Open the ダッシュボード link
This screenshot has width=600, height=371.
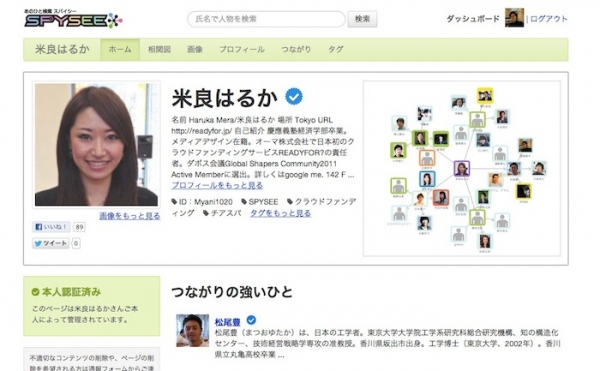(x=473, y=19)
